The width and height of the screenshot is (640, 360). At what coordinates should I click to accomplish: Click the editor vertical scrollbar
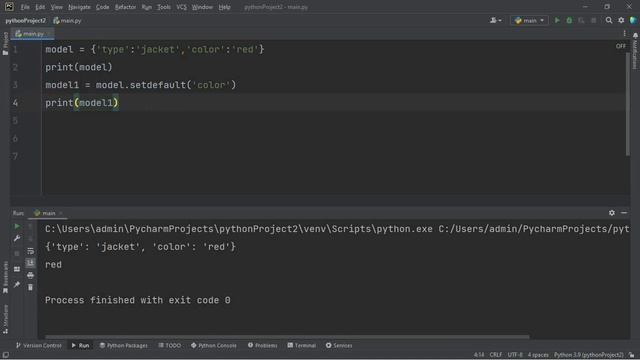coord(627,104)
